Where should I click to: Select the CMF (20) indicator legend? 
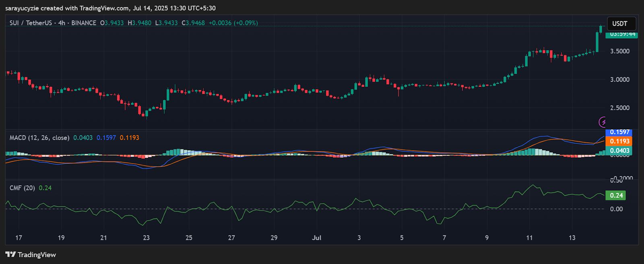point(22,188)
